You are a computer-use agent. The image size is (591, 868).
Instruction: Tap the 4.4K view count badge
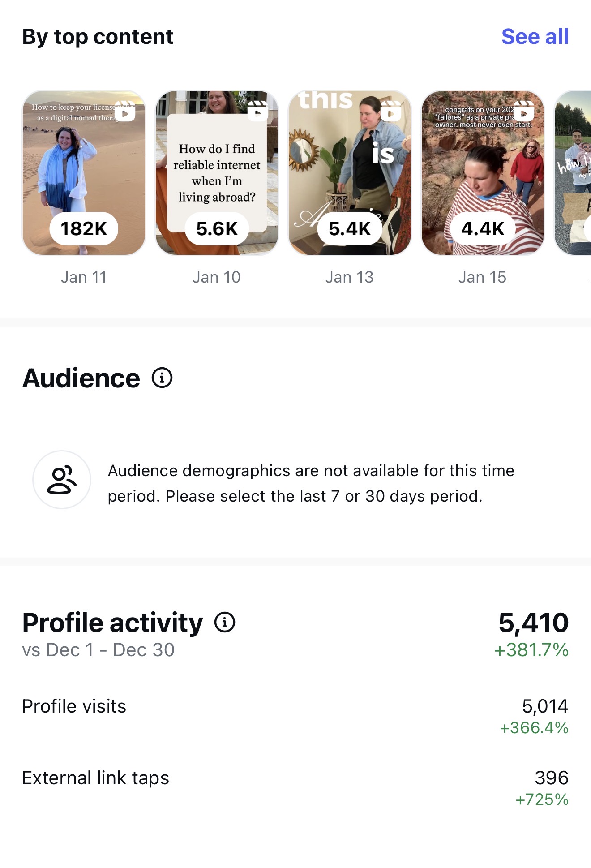point(483,228)
